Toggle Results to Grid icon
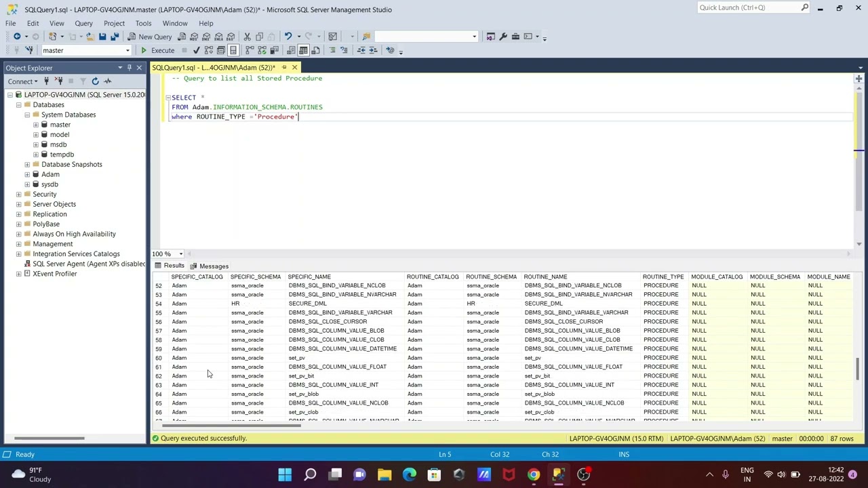The height and width of the screenshot is (488, 868). (x=303, y=50)
